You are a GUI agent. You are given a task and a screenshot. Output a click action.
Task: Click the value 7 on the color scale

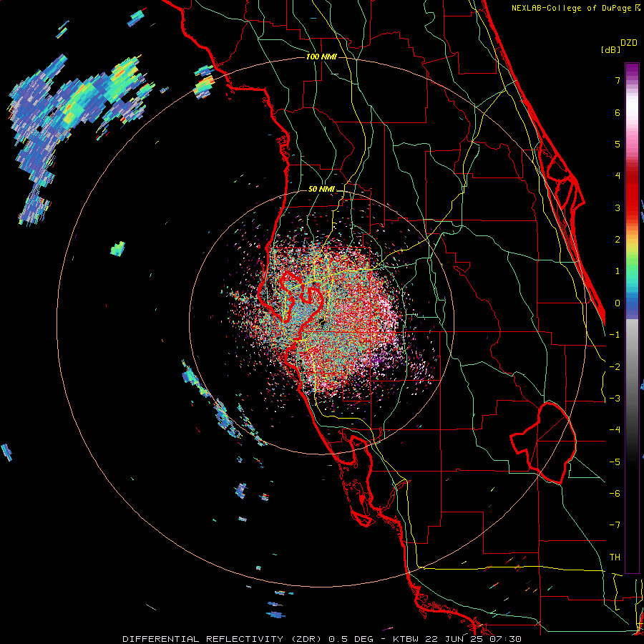(x=618, y=80)
